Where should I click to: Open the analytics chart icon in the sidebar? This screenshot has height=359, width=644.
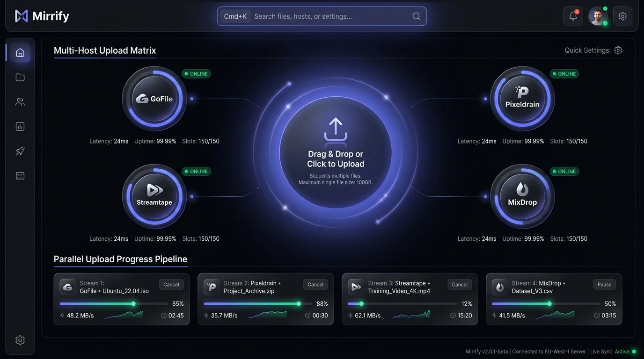click(20, 127)
